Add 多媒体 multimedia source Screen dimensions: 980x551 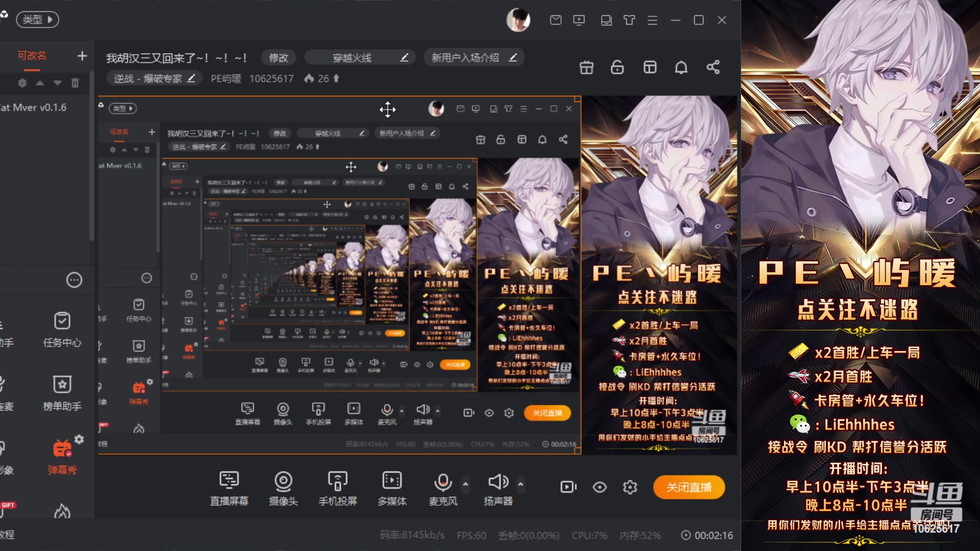click(392, 488)
